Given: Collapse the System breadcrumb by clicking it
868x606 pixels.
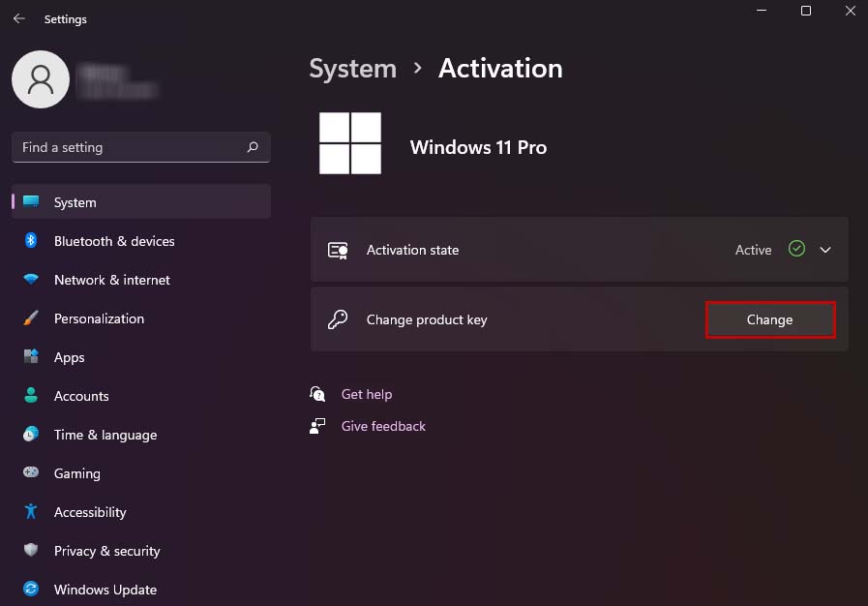Looking at the screenshot, I should (x=352, y=68).
